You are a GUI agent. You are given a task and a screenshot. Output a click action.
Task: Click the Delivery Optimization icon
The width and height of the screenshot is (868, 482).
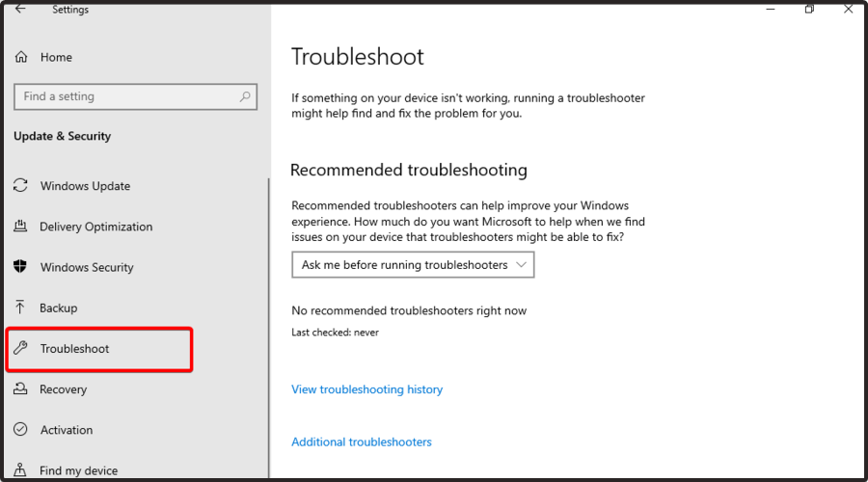point(20,226)
